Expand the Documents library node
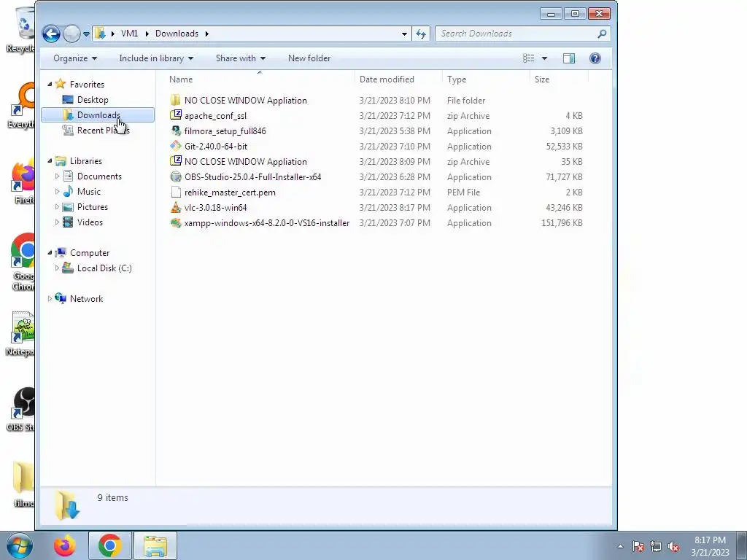 pos(57,176)
